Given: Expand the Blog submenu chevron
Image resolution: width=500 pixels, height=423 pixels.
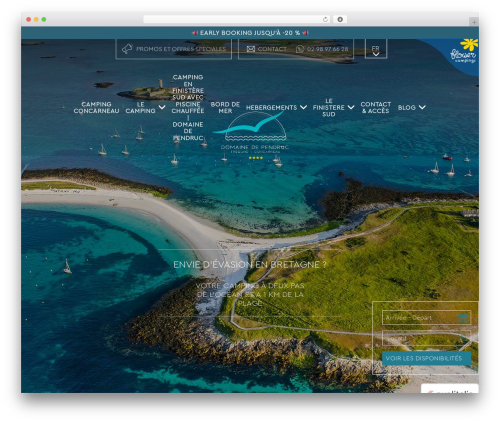Looking at the screenshot, I should [x=422, y=107].
